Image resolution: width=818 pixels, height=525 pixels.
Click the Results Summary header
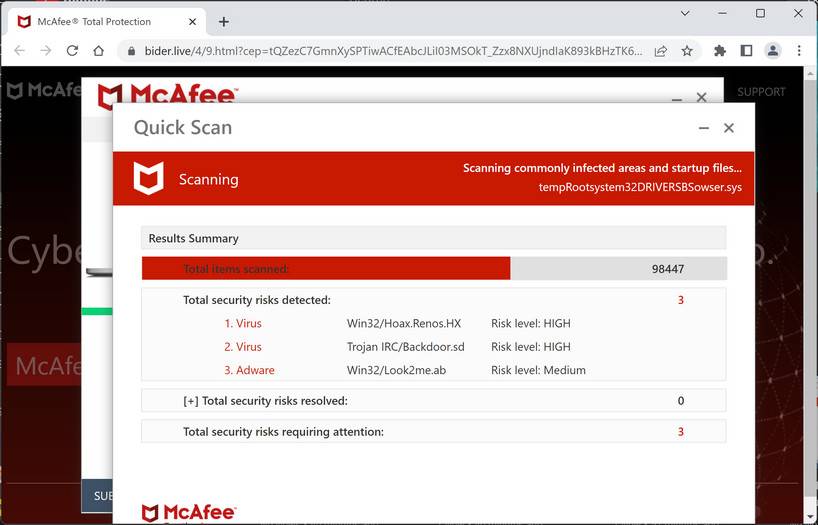(434, 238)
